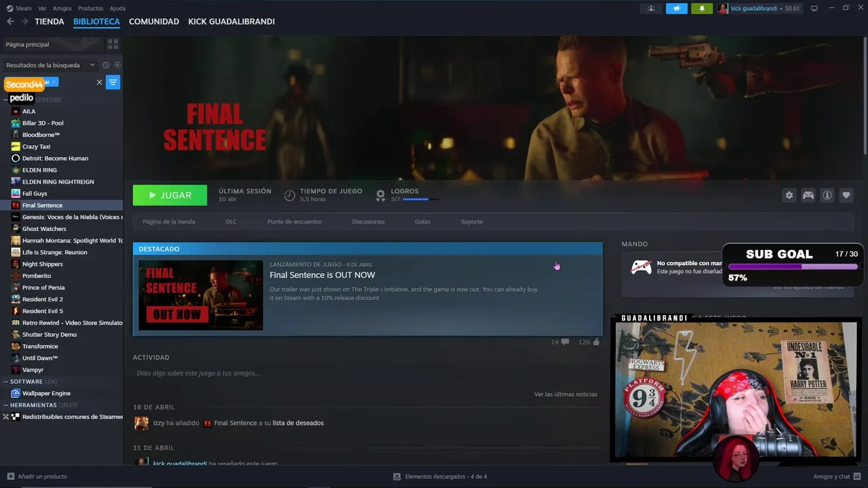Click the add product plus icon
Screen dimensions: 868x488
[x=10, y=476]
